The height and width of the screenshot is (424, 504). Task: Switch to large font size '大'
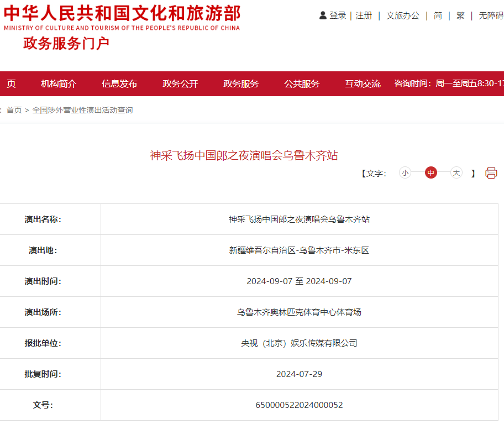tap(456, 172)
